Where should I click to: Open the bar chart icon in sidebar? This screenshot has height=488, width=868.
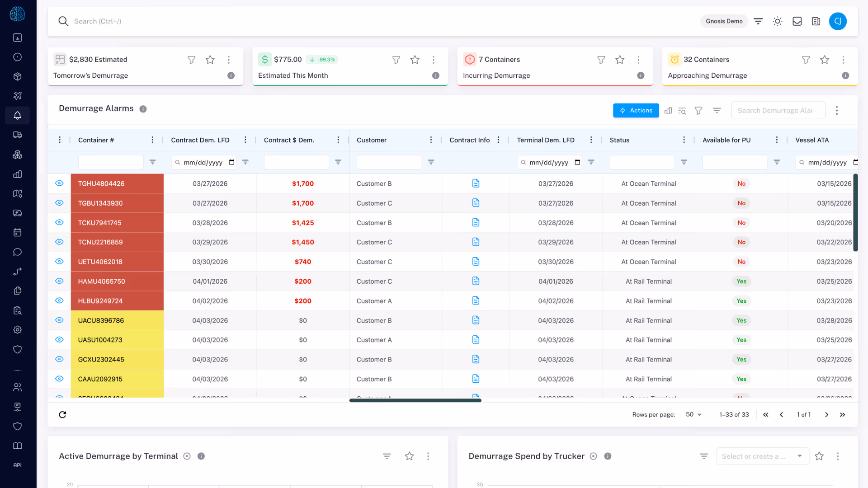click(x=17, y=174)
